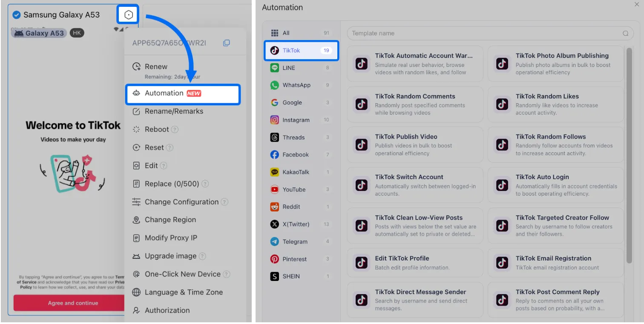The width and height of the screenshot is (644, 324).
Task: Select the YouTube category
Action: 301,189
